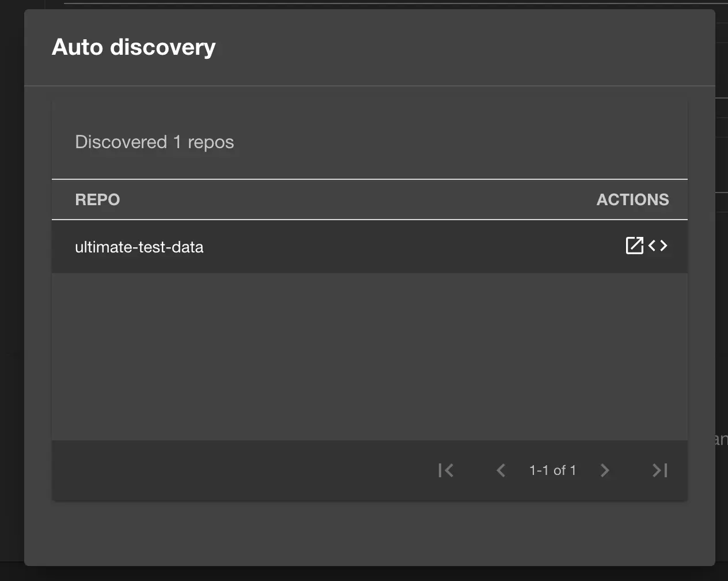Click the ultimate-test-data repo name text
Image resolution: width=728 pixels, height=581 pixels.
[139, 247]
